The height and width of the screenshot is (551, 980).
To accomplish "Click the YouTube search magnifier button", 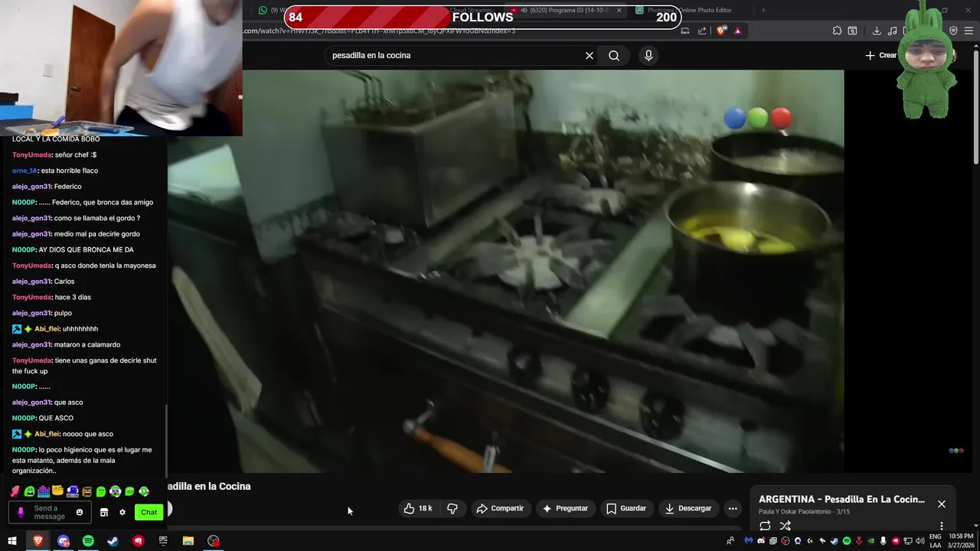I will pos(614,55).
